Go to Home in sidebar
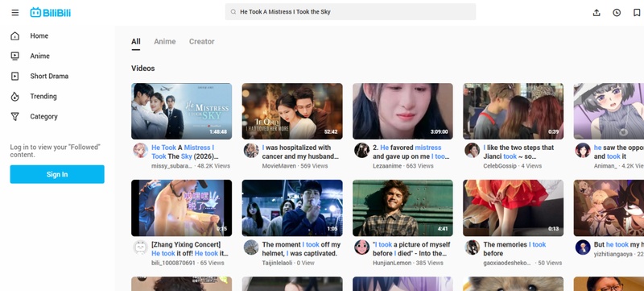 point(39,35)
